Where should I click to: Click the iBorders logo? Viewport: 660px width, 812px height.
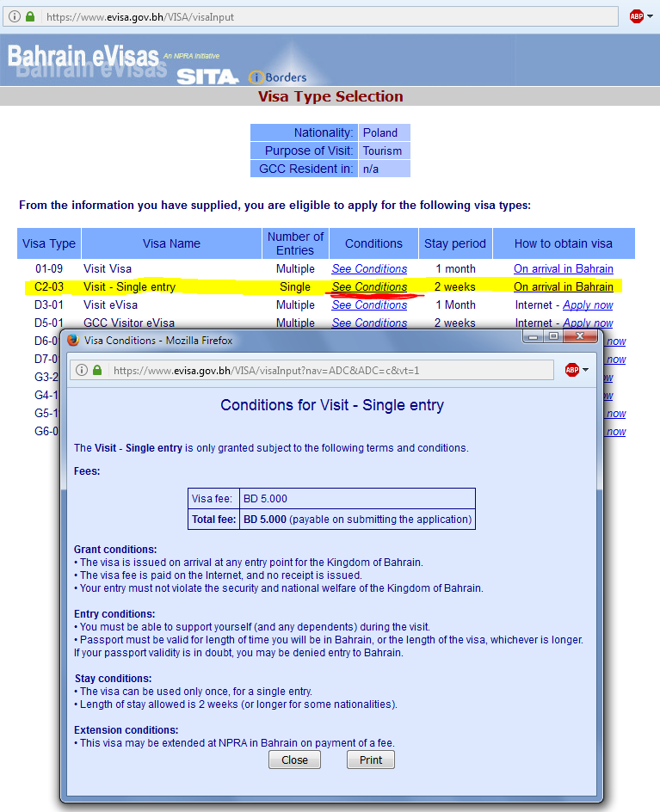(x=278, y=77)
